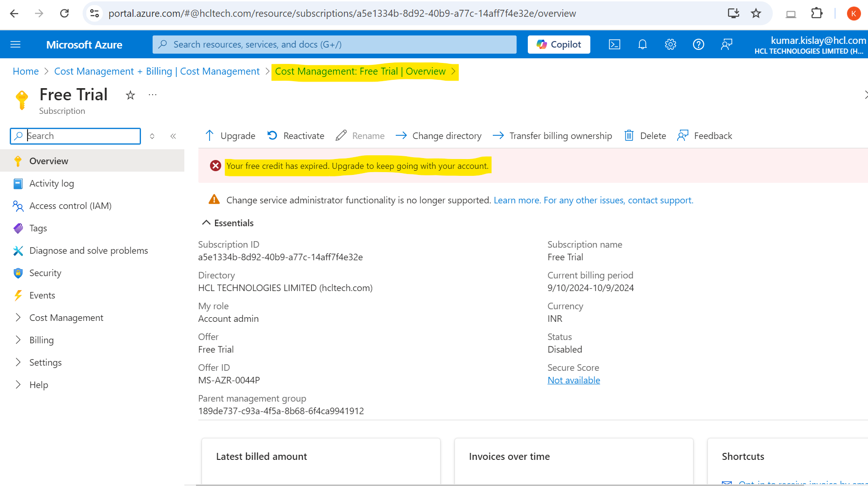Click the Parent management group ID

[281, 411]
